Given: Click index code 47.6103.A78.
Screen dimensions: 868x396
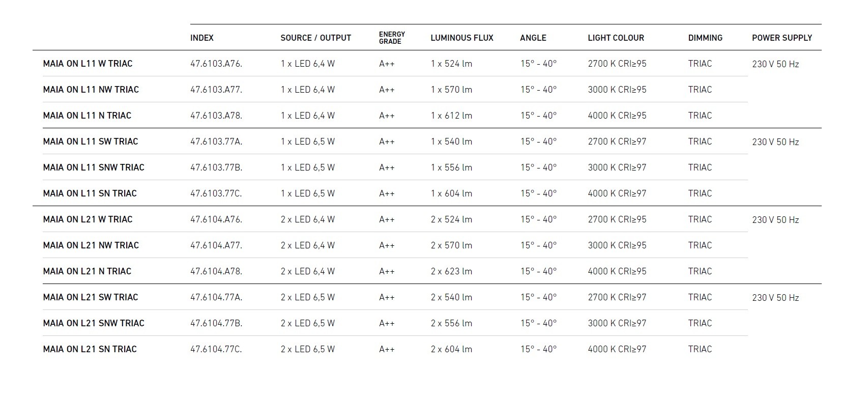Looking at the screenshot, I should 216,116.
